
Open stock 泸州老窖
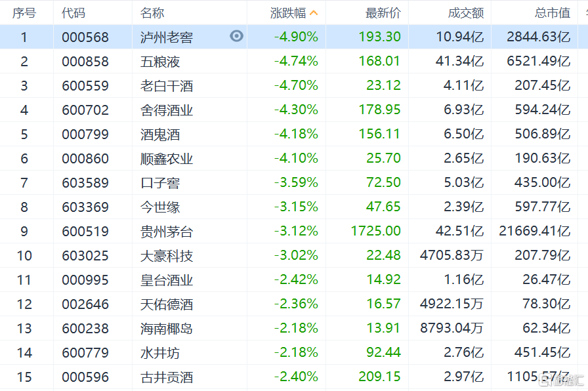[167, 37]
